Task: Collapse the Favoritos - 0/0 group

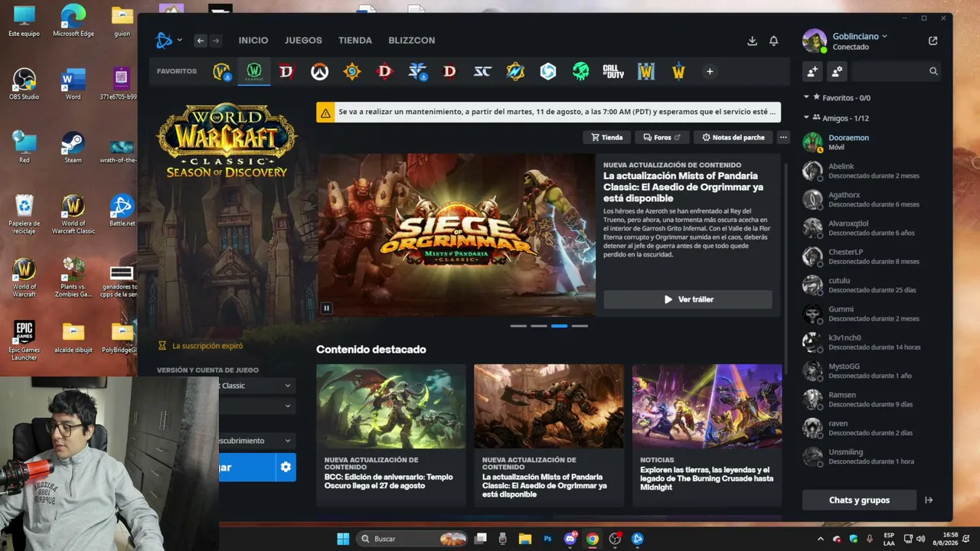Action: [806, 98]
